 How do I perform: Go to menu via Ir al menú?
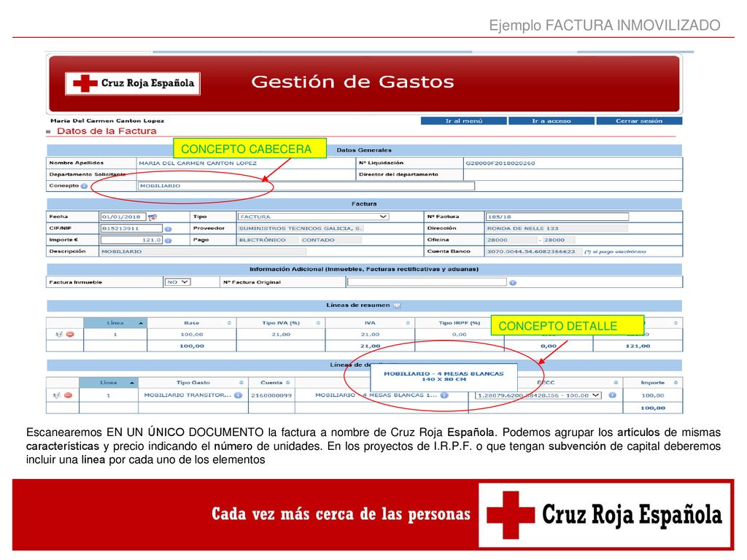[x=463, y=121]
